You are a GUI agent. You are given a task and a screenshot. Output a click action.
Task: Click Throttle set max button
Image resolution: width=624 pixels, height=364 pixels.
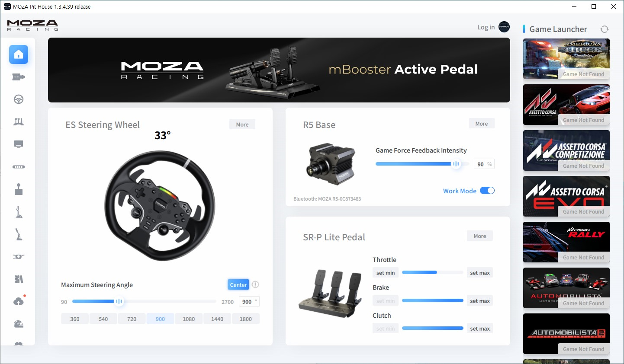pyautogui.click(x=480, y=273)
